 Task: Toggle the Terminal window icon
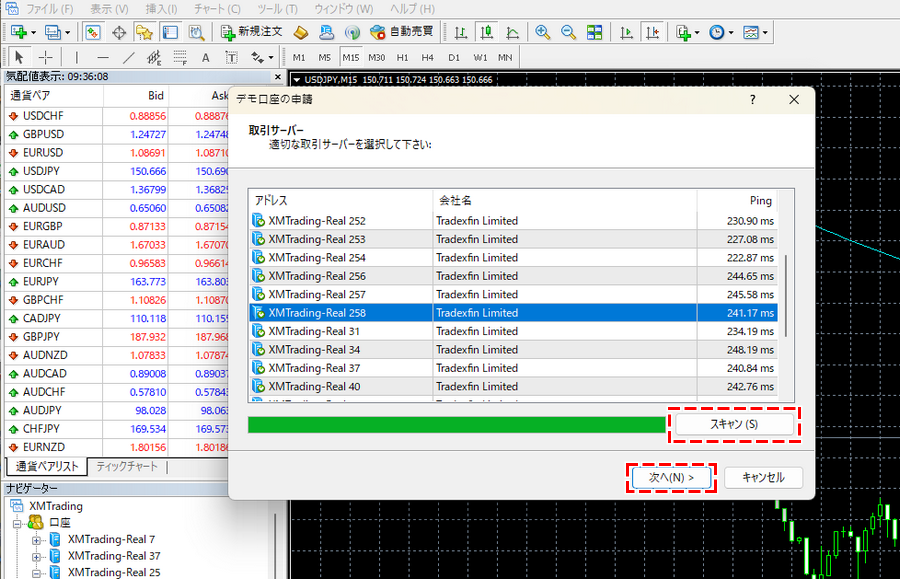[x=170, y=32]
